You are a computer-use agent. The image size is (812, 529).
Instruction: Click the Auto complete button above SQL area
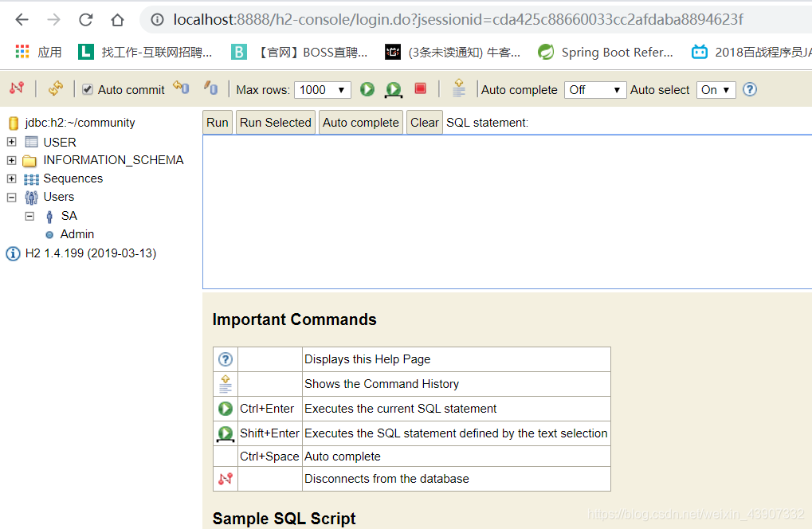click(x=360, y=122)
